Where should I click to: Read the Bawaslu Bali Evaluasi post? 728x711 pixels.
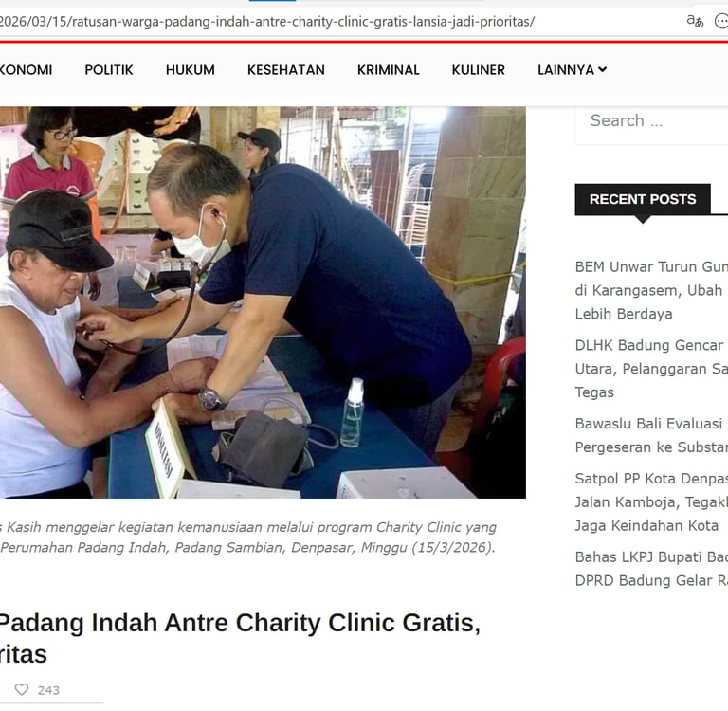coord(651,435)
